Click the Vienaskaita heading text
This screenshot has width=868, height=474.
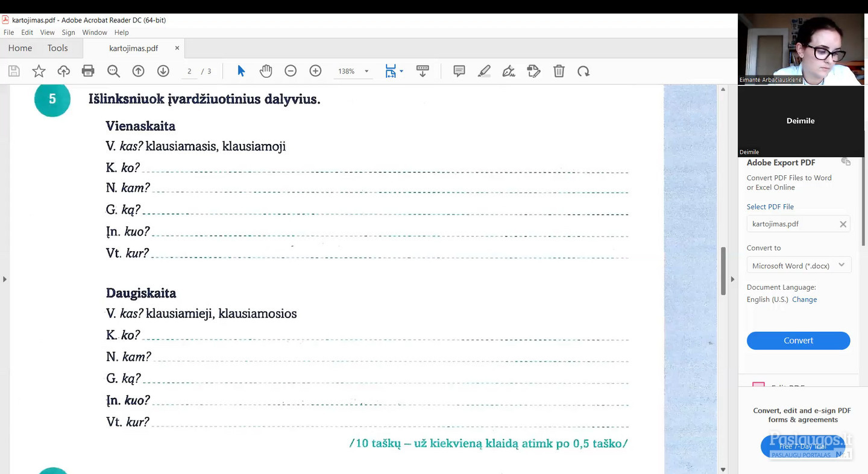[140, 126]
